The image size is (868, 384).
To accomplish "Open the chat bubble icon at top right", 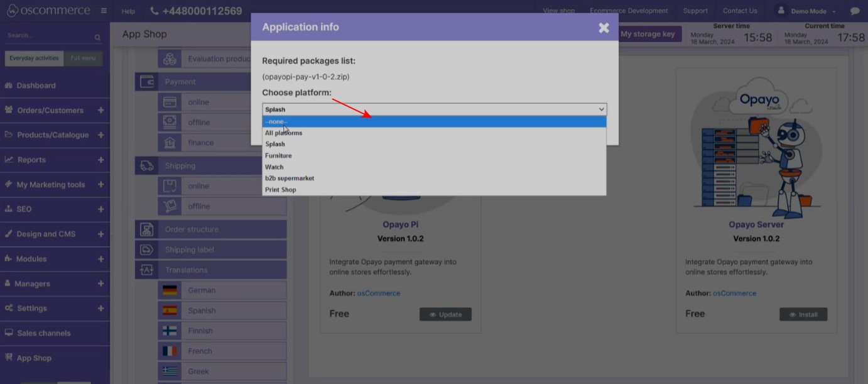I will (x=854, y=11).
